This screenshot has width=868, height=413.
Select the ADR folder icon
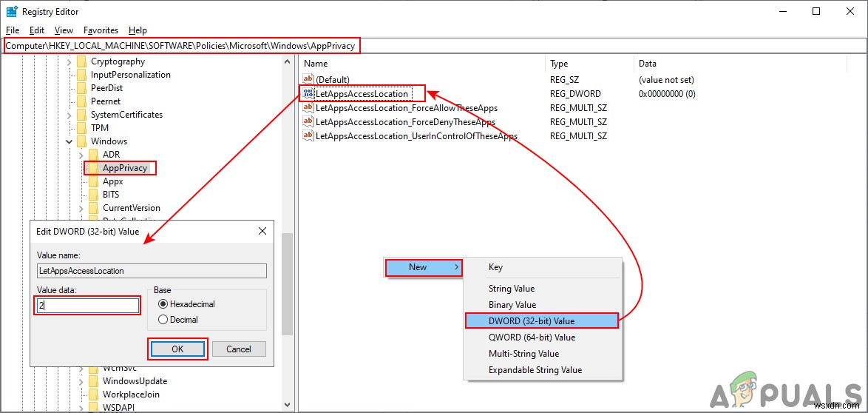(94, 155)
